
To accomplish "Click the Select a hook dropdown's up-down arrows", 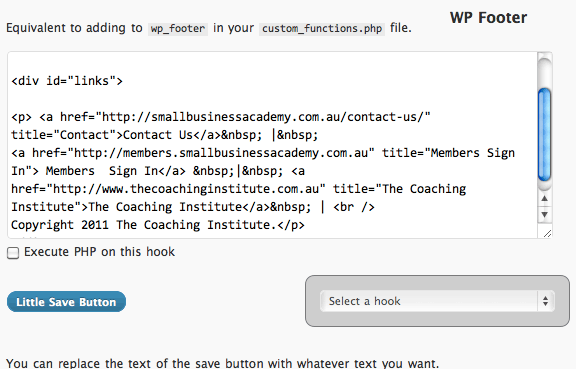I will [x=546, y=301].
